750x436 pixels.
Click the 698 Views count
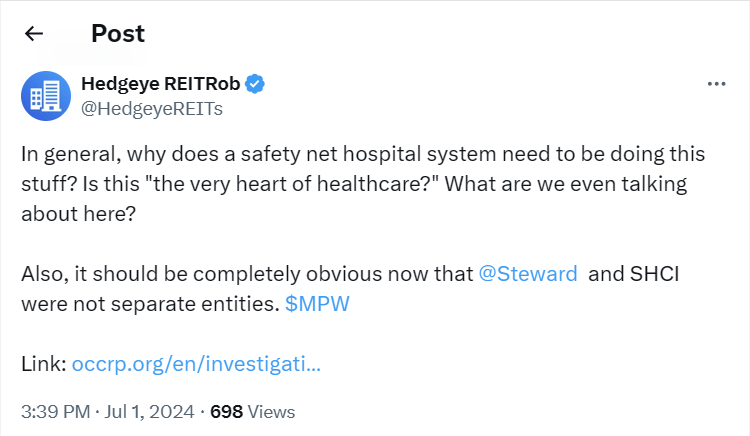point(252,411)
